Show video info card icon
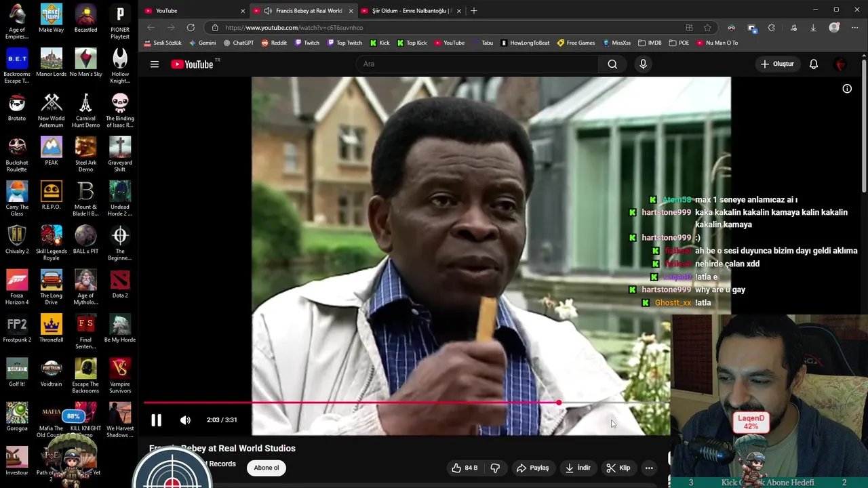The height and width of the screenshot is (488, 868). click(x=847, y=89)
